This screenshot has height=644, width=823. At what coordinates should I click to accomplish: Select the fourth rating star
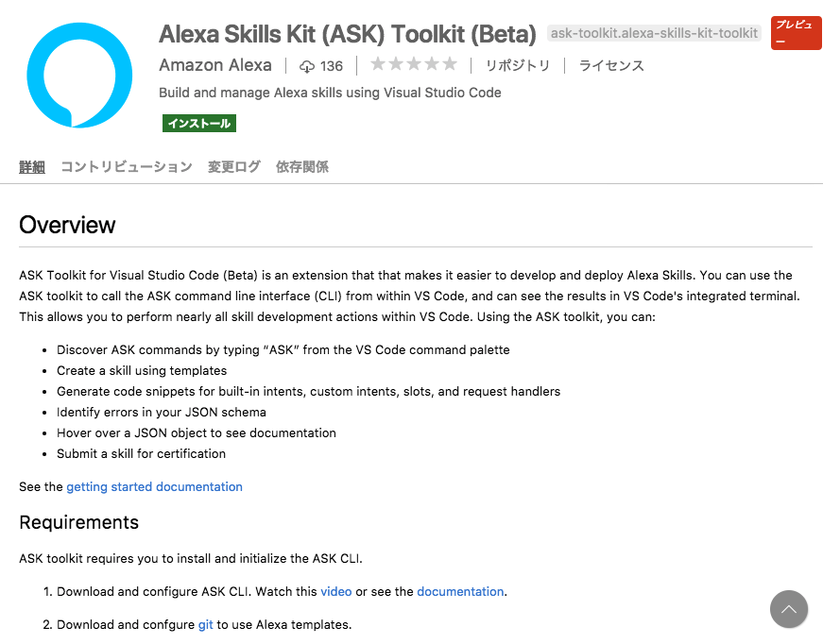pyautogui.click(x=430, y=64)
